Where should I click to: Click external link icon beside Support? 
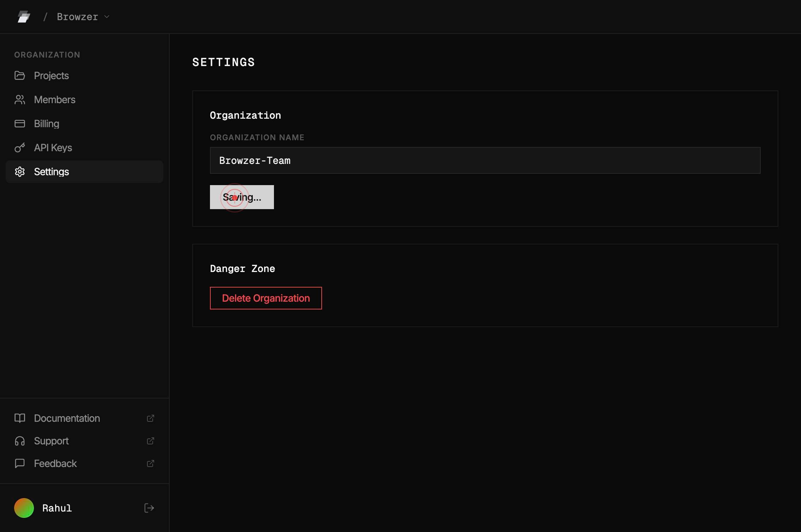151,441
